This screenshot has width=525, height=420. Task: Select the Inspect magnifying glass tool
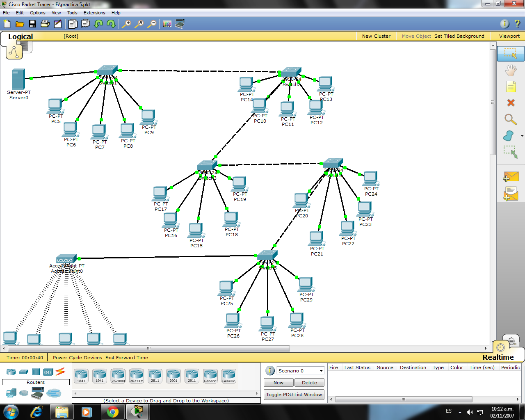click(510, 119)
